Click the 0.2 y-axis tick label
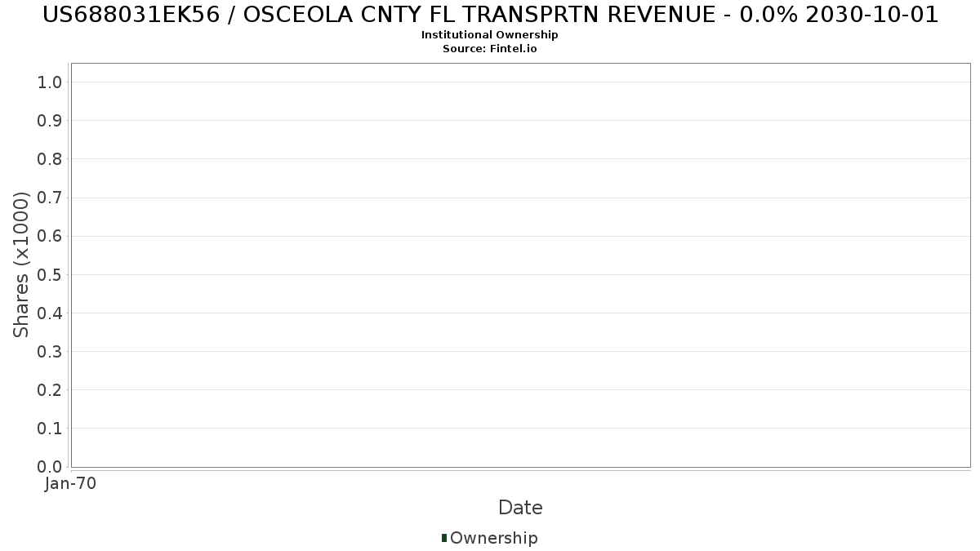Image resolution: width=980 pixels, height=551 pixels. (x=50, y=389)
